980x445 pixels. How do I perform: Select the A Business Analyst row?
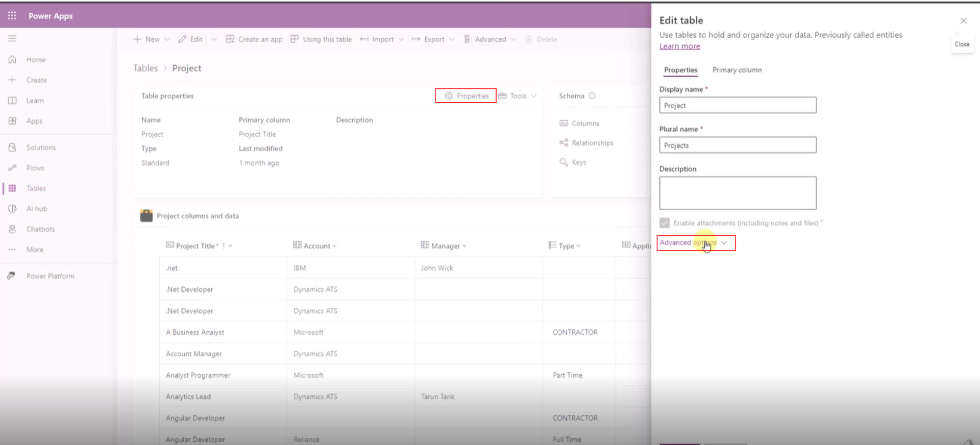194,332
